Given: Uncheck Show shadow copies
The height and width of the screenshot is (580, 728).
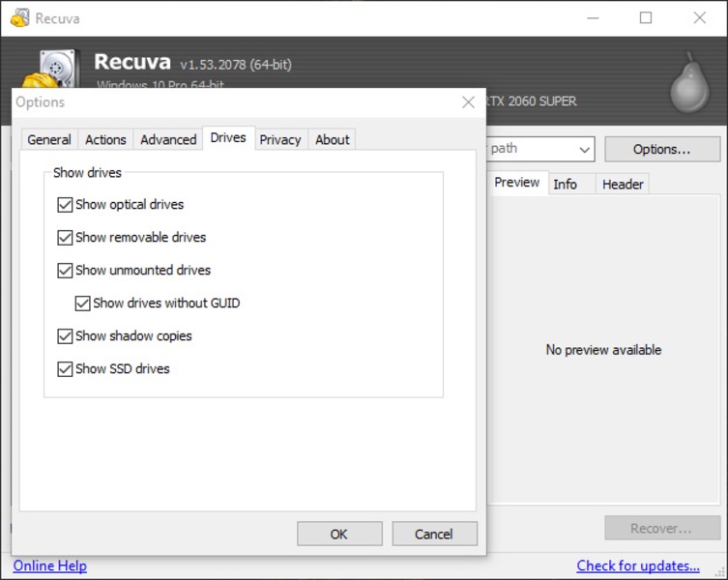Looking at the screenshot, I should 66,336.
